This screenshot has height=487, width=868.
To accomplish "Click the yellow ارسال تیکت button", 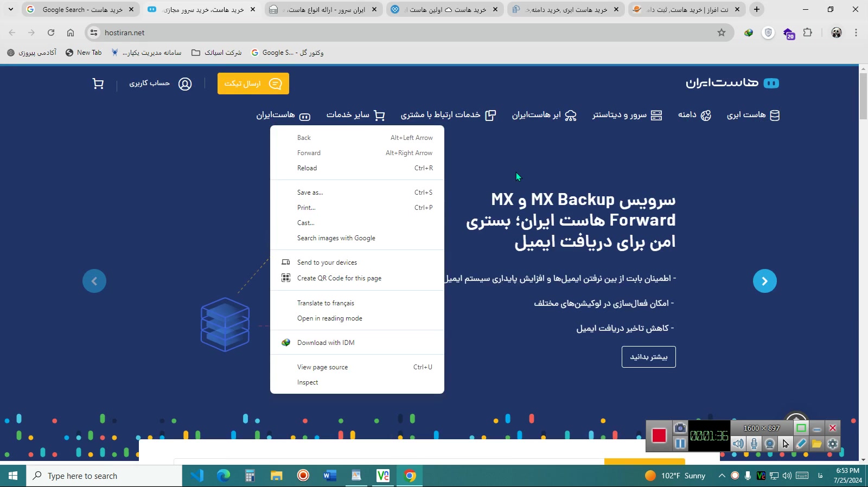I will coord(253,84).
